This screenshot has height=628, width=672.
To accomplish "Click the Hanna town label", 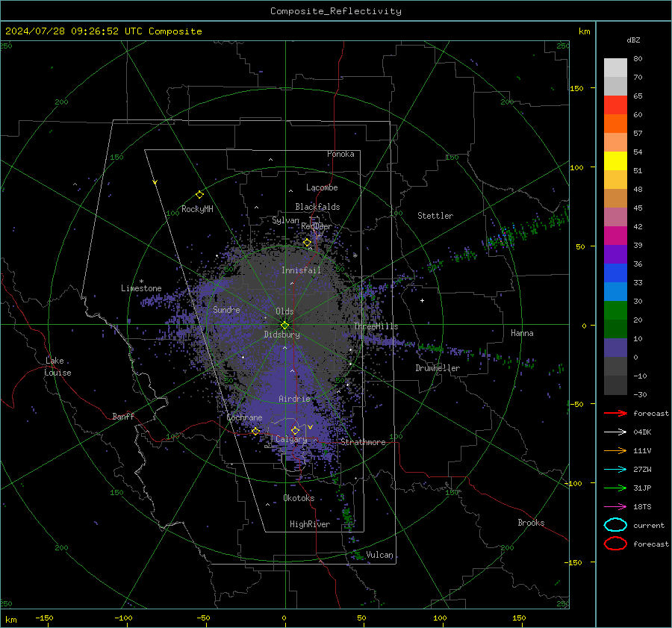I will tap(522, 333).
